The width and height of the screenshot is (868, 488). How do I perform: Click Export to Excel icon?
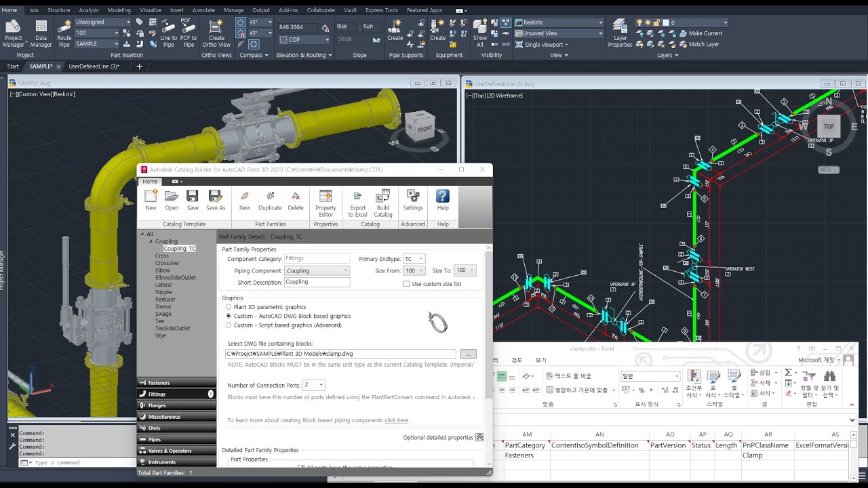coord(358,203)
